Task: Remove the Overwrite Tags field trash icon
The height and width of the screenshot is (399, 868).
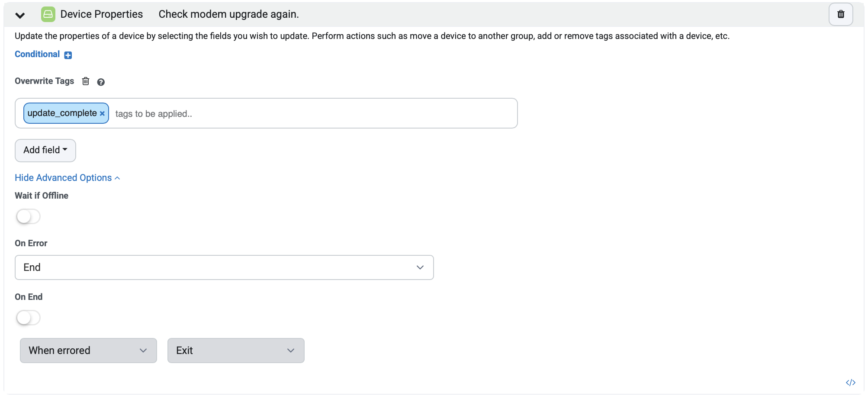Action: point(86,81)
